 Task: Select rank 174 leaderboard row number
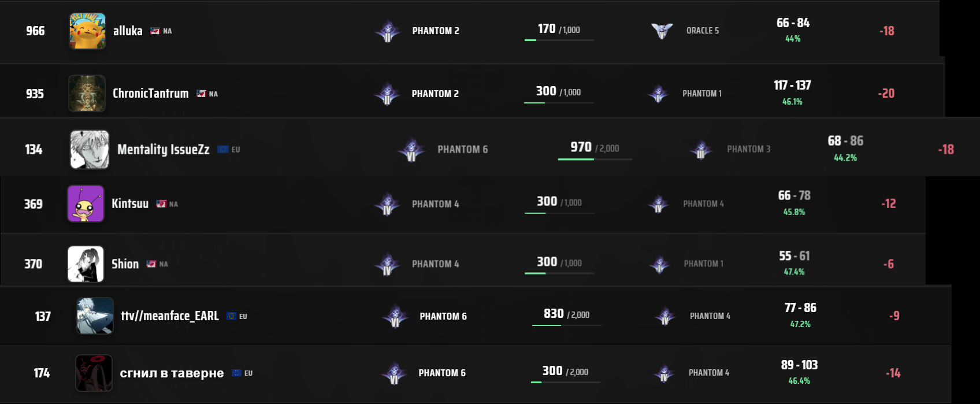click(42, 373)
